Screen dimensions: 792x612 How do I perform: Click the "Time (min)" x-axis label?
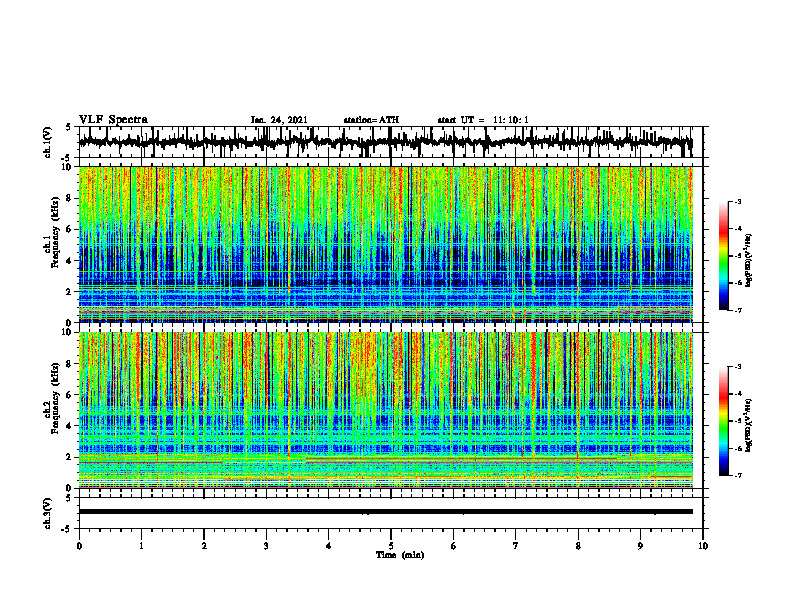point(400,555)
